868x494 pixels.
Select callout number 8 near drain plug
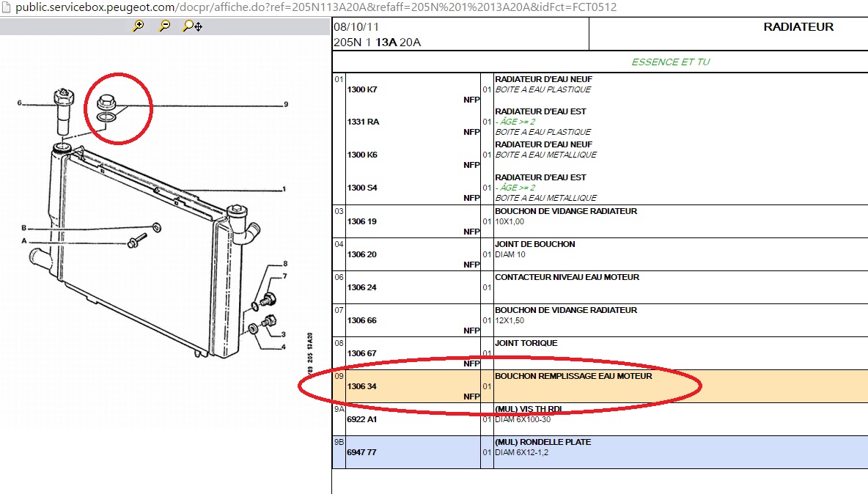(285, 263)
